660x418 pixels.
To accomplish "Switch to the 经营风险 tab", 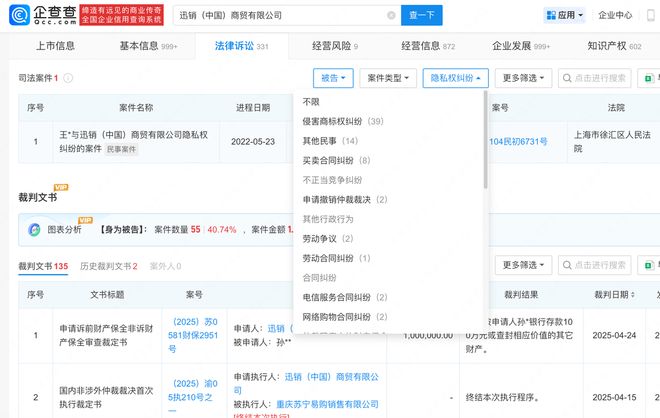I will pos(327,46).
